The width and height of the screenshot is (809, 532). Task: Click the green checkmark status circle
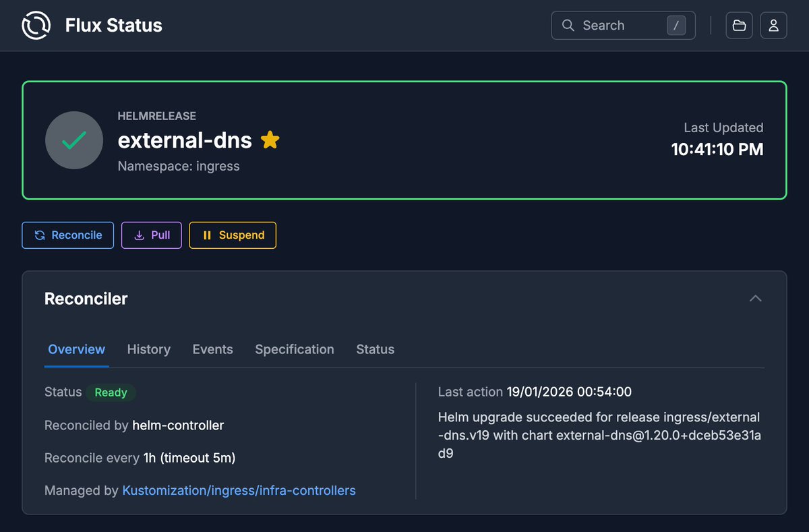click(x=74, y=140)
